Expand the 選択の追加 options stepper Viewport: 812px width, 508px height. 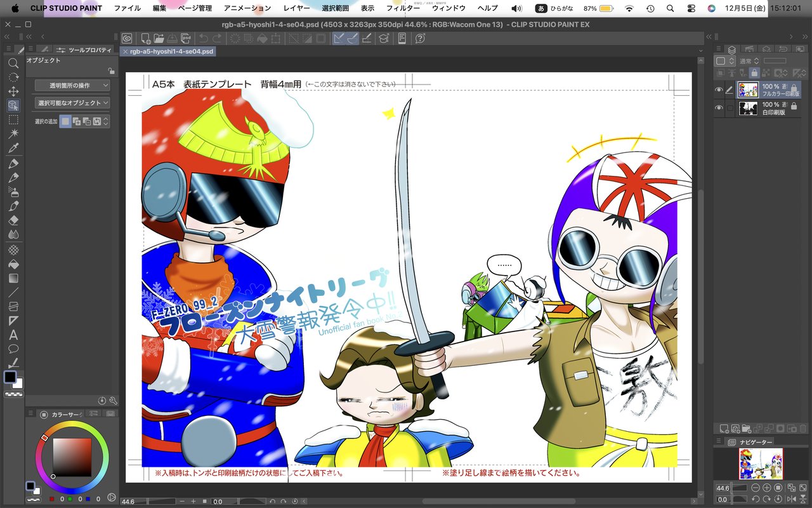coord(107,121)
